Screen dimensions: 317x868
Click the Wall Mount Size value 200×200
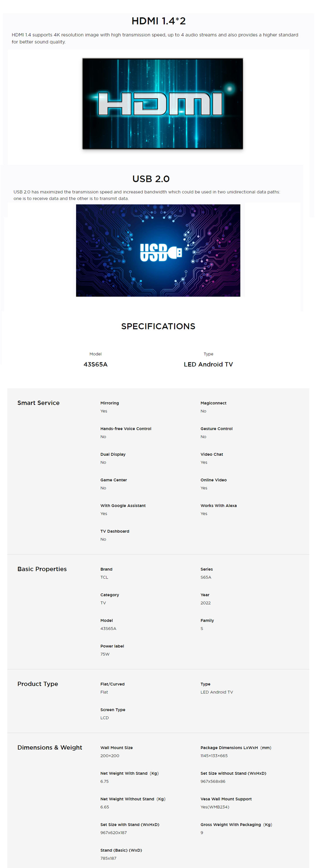[109, 755]
